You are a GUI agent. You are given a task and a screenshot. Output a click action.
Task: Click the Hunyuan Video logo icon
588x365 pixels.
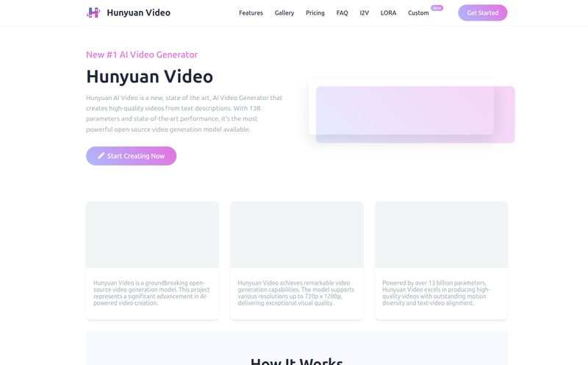(x=93, y=13)
